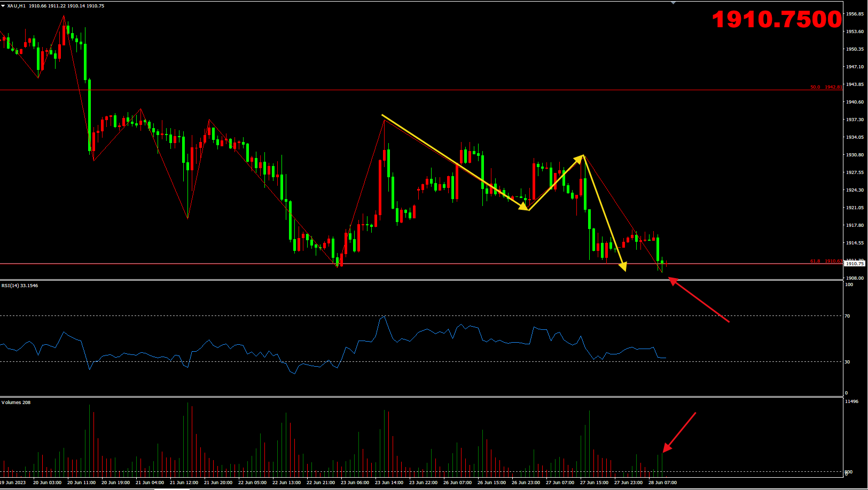
Task: Click volume scale value 11496
Action: (x=851, y=401)
